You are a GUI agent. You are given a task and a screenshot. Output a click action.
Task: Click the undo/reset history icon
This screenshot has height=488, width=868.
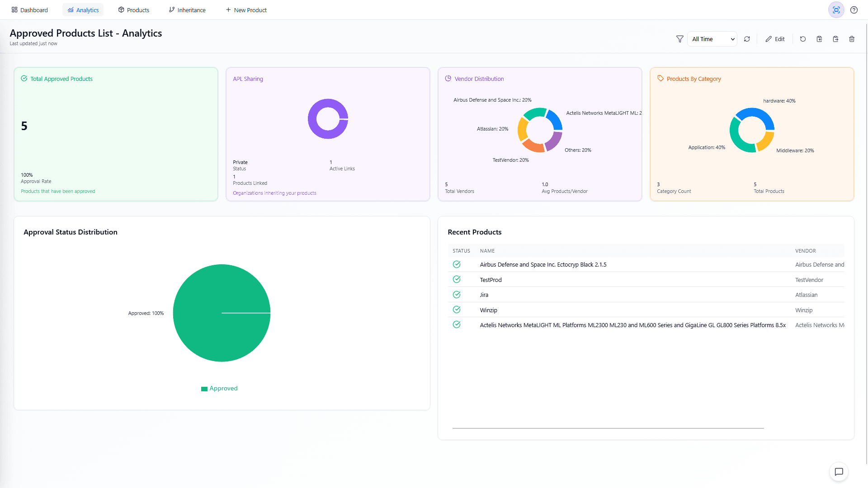(803, 39)
